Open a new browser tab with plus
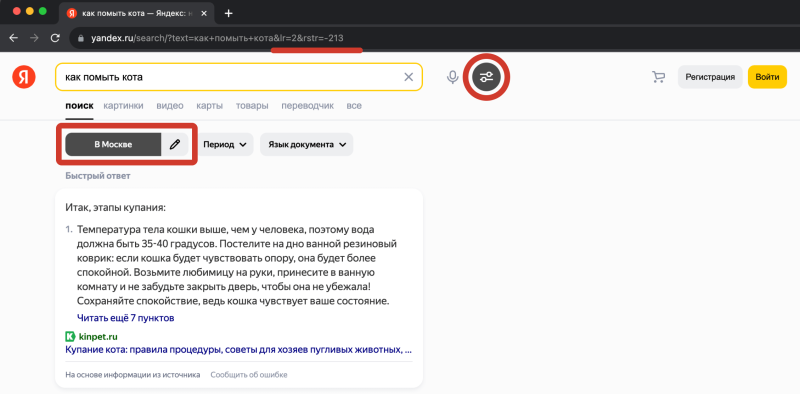The height and width of the screenshot is (394, 800). pyautogui.click(x=229, y=13)
